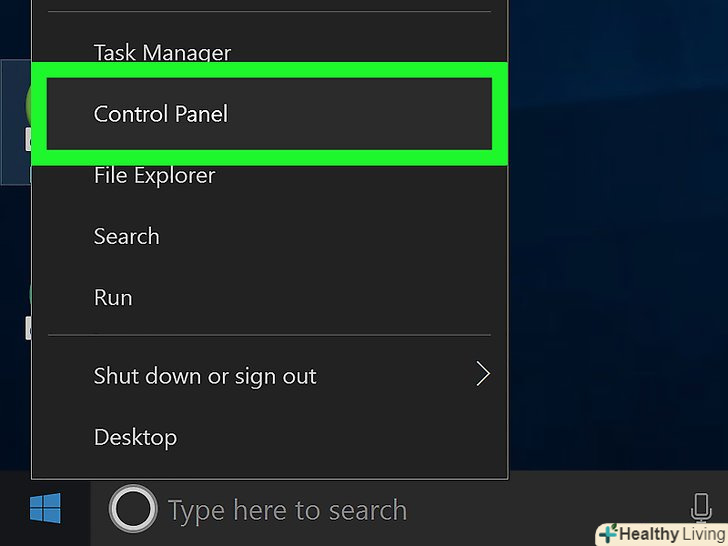This screenshot has width=728, height=546.
Task: Open Control Panel from the menu
Action: (x=161, y=114)
